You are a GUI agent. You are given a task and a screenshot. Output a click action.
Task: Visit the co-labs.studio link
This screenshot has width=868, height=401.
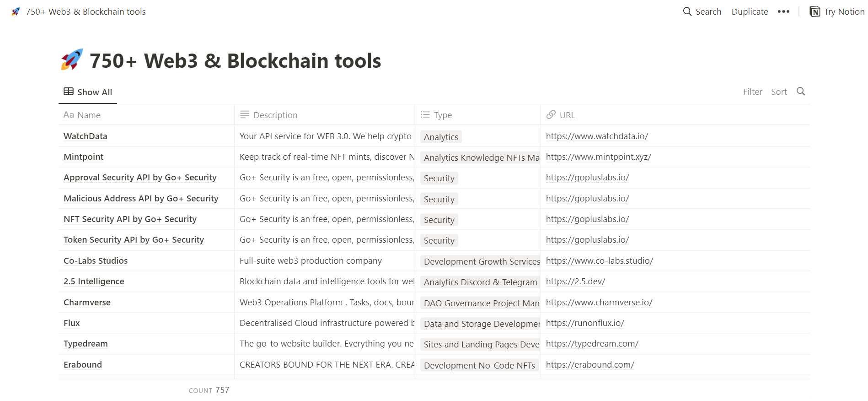coord(600,261)
